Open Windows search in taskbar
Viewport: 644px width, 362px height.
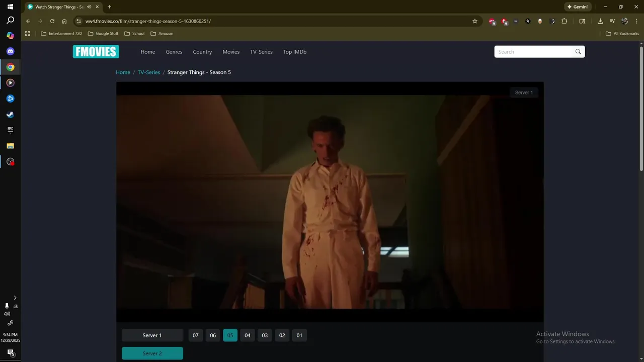pos(10,21)
